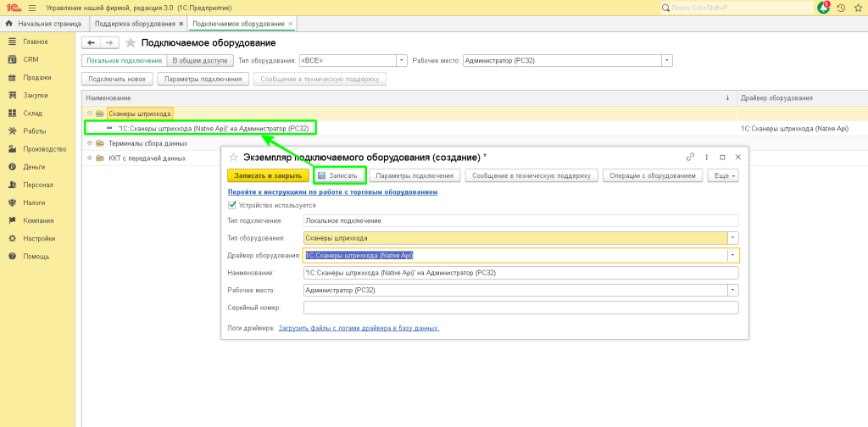Add dialog form to favorites star
The image size is (868, 427).
233,158
